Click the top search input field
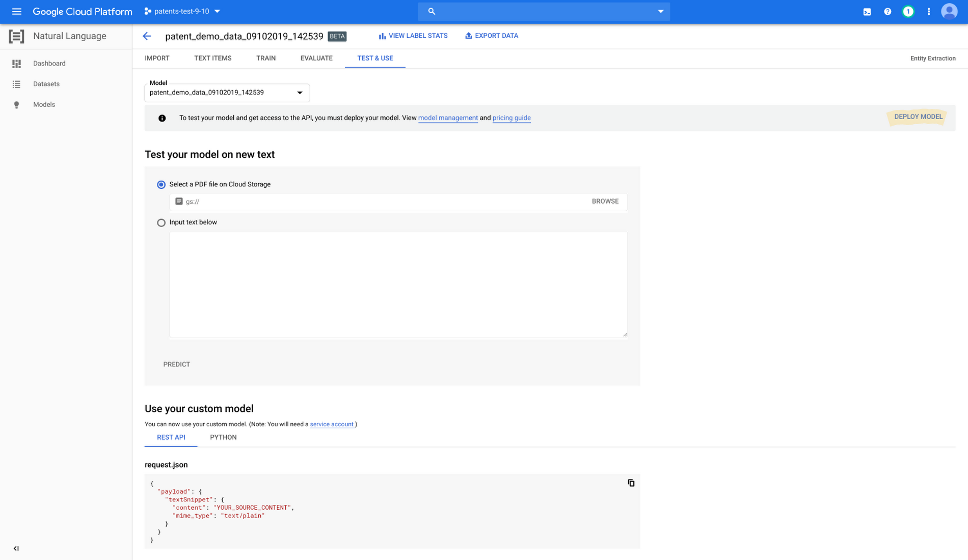This screenshot has width=968, height=560. 544,11
